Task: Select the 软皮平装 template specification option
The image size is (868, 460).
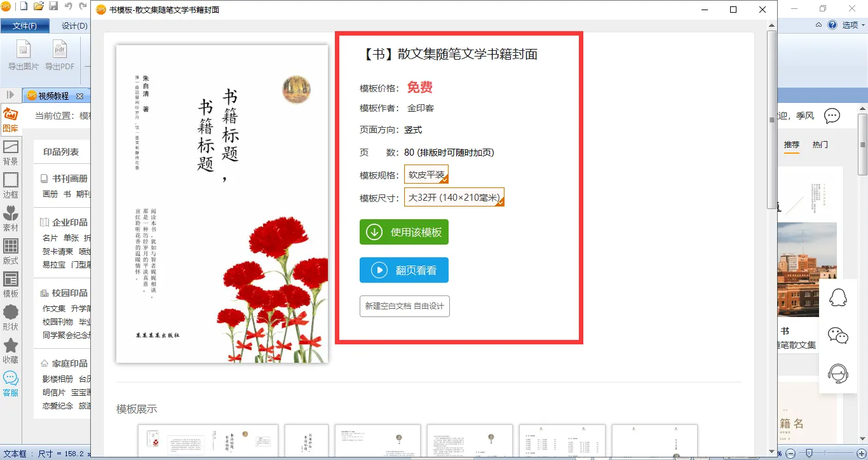Action: click(426, 175)
